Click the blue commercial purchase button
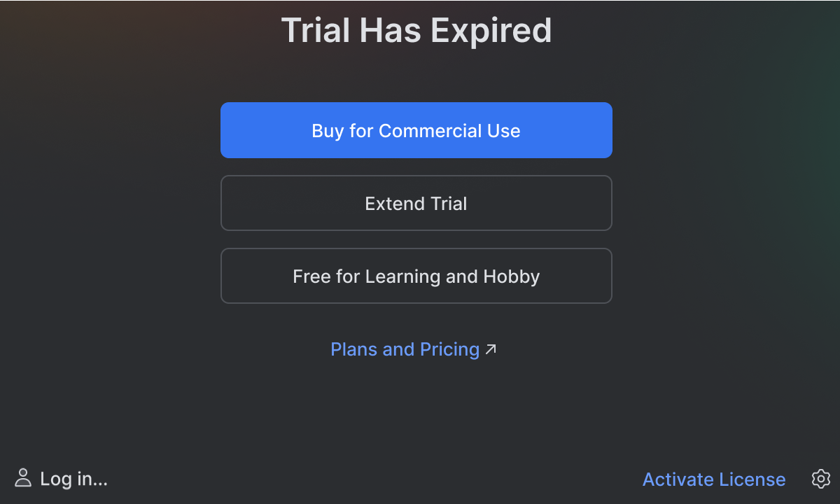Viewport: 840px width, 504px height. point(416,130)
